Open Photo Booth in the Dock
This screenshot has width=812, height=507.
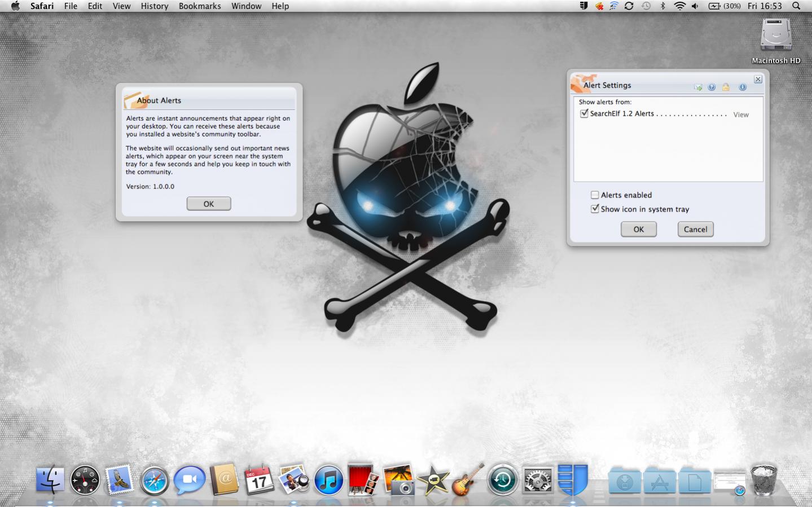(x=363, y=480)
